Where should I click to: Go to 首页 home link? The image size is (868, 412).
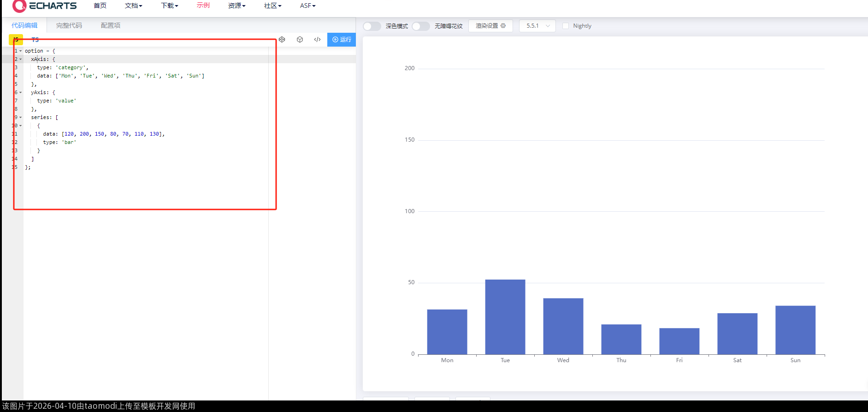100,6
